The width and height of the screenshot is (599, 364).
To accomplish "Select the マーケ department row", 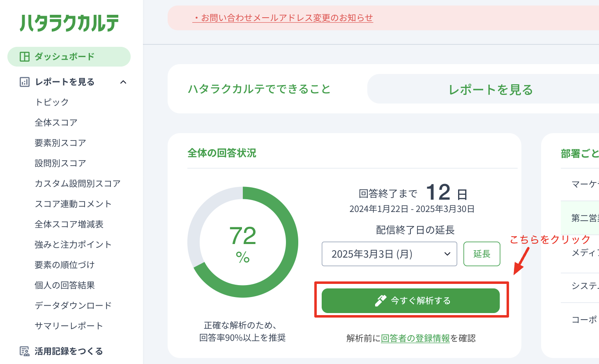I will click(x=580, y=184).
